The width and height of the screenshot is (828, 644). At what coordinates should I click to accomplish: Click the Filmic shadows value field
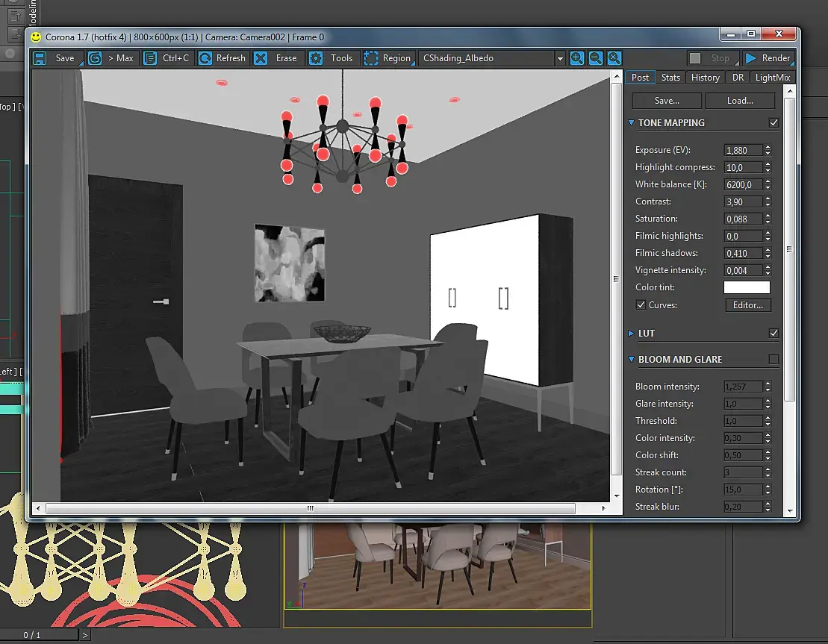(x=743, y=254)
